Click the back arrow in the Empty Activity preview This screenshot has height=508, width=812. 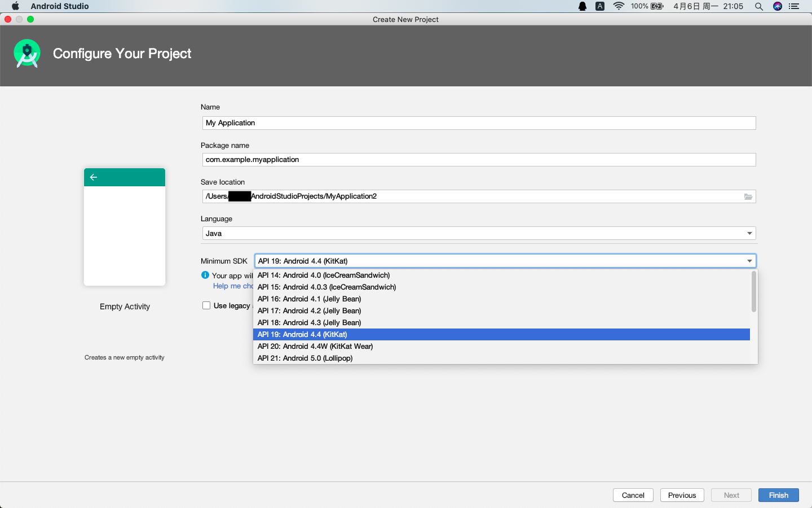pos(93,177)
